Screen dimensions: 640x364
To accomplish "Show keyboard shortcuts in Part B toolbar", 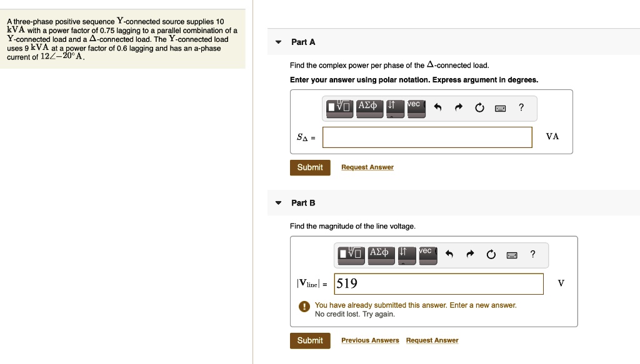I will tap(511, 254).
